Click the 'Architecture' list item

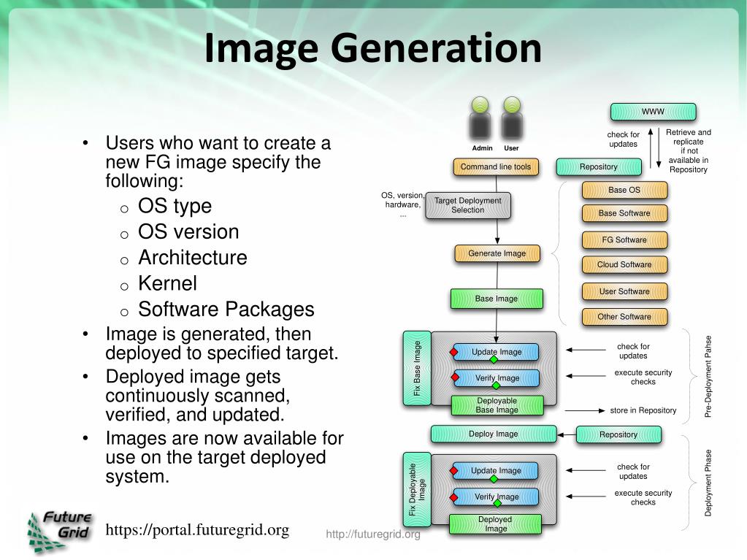coord(193,258)
